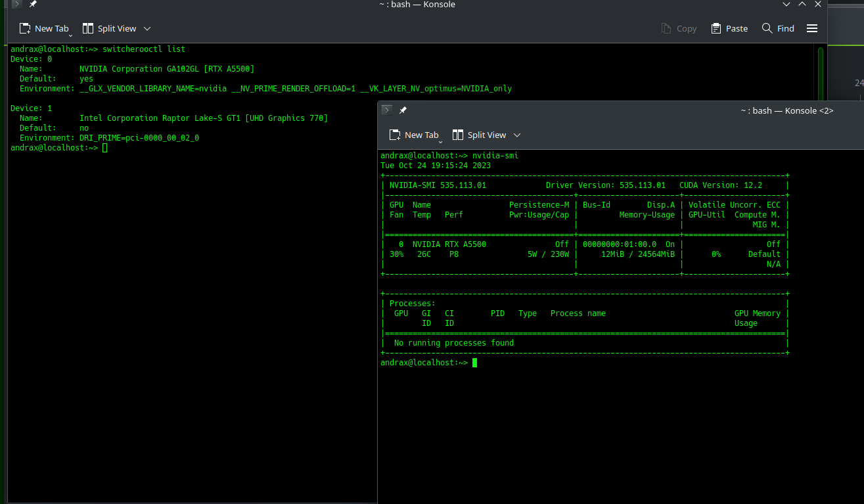864x504 pixels.
Task: Click 'DRI_PRIME=pci-0000_00_02_0' text
Action: tap(139, 138)
